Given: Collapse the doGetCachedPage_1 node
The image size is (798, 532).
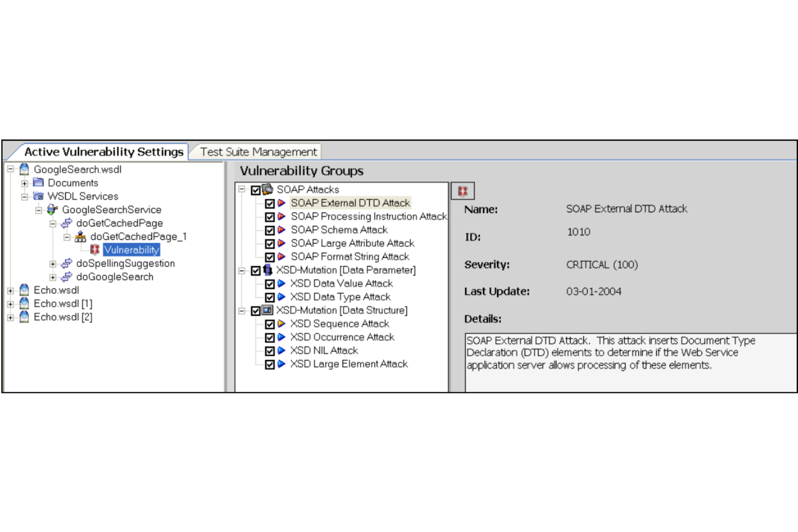Looking at the screenshot, I should (66, 237).
